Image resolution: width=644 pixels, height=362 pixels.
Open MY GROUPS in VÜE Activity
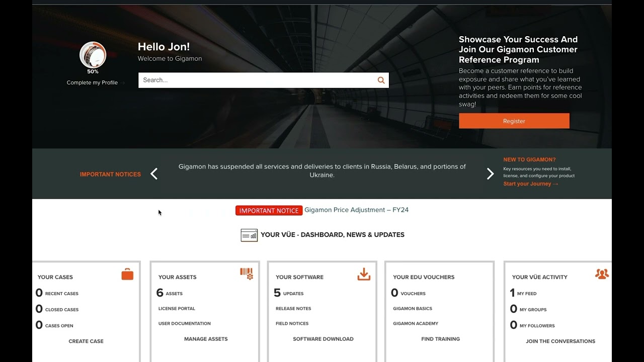[x=528, y=309]
